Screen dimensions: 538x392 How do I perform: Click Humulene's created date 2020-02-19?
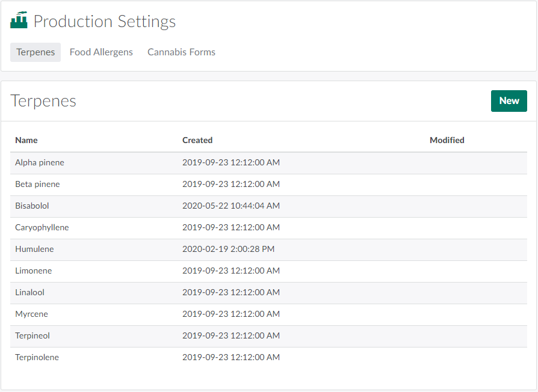[228, 249]
